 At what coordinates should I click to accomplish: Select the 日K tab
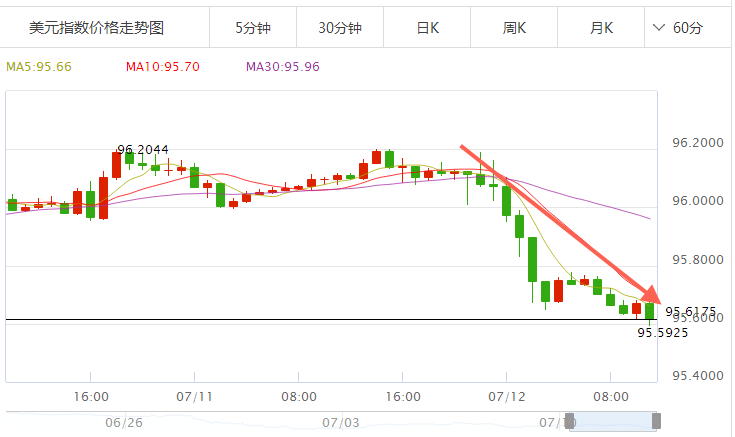(x=427, y=28)
